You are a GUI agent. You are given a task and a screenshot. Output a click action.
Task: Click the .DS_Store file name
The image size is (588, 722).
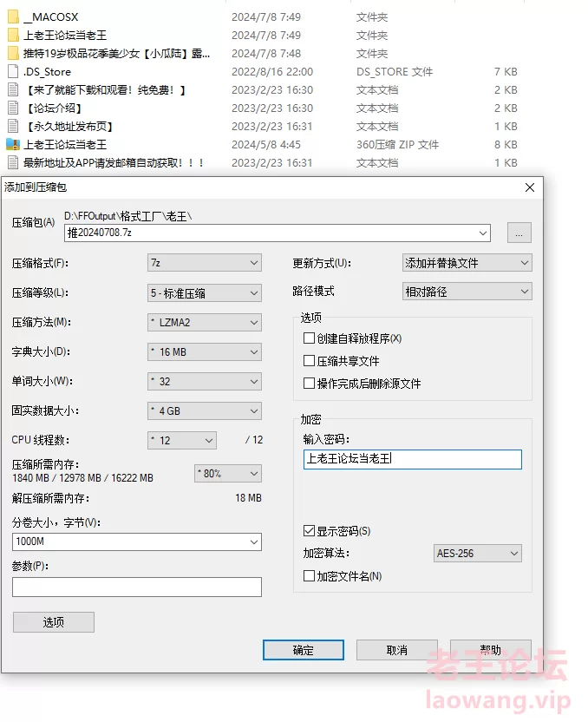point(48,72)
